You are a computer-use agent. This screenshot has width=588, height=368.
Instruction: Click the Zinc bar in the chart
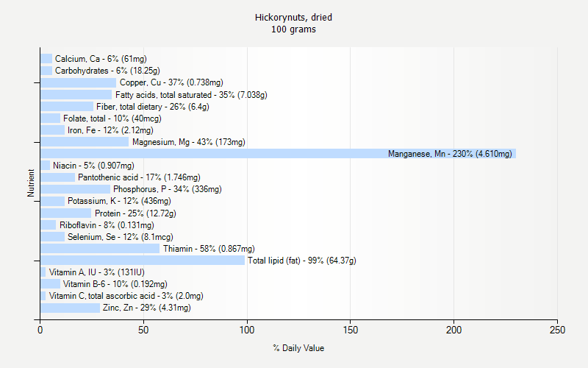pyautogui.click(x=70, y=308)
